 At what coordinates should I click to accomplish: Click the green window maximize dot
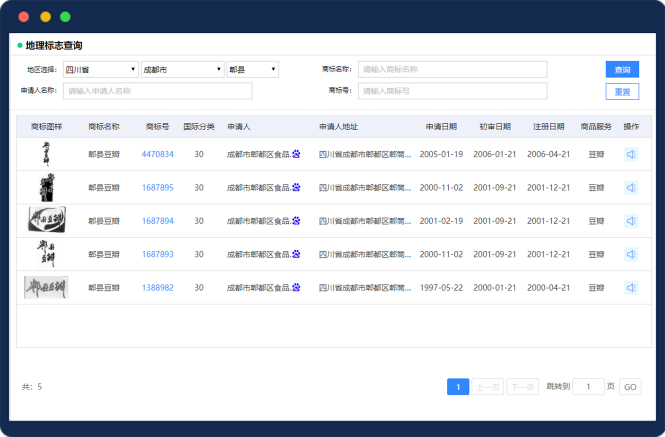[x=65, y=17]
